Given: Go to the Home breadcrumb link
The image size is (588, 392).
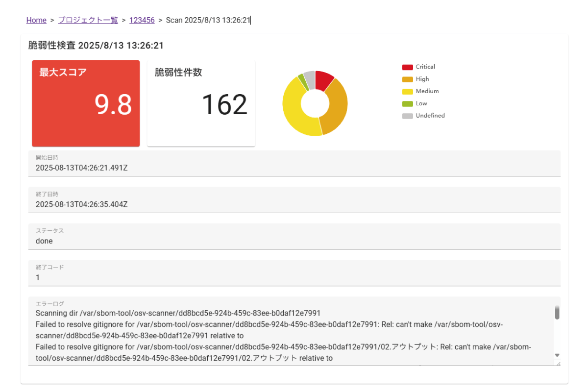Looking at the screenshot, I should coord(36,20).
